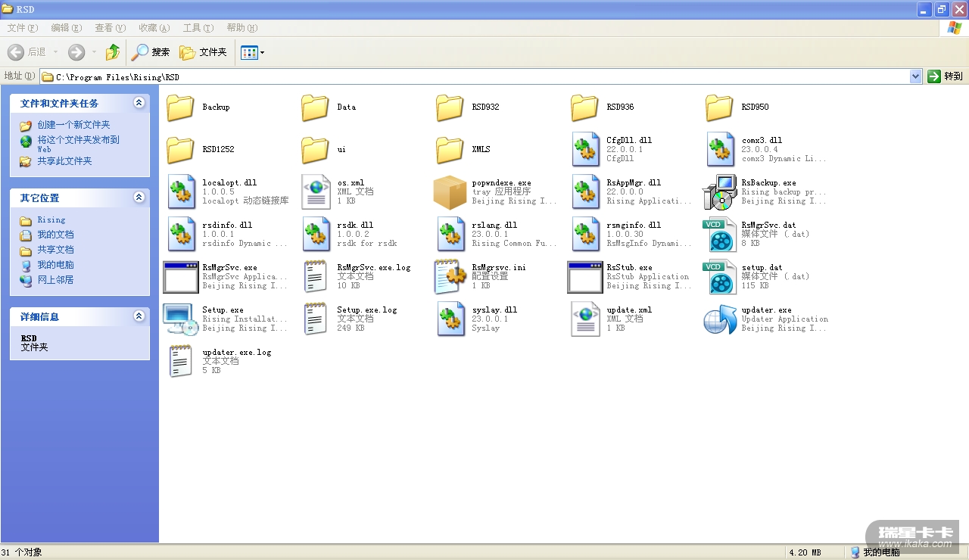Select the Setup.exe installer icon
This screenshot has height=560, width=969.
point(181,319)
